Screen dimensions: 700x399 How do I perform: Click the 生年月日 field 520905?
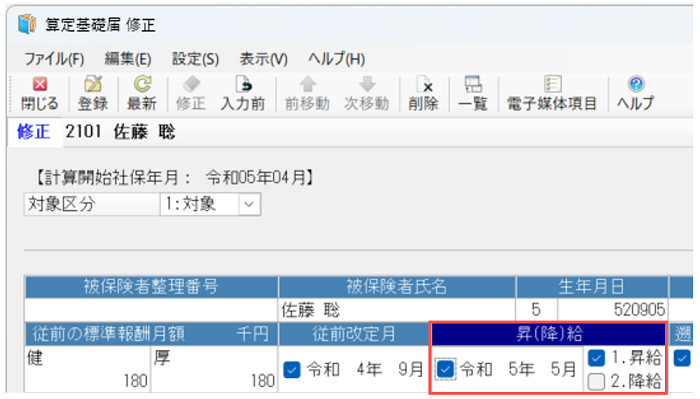[612, 310]
